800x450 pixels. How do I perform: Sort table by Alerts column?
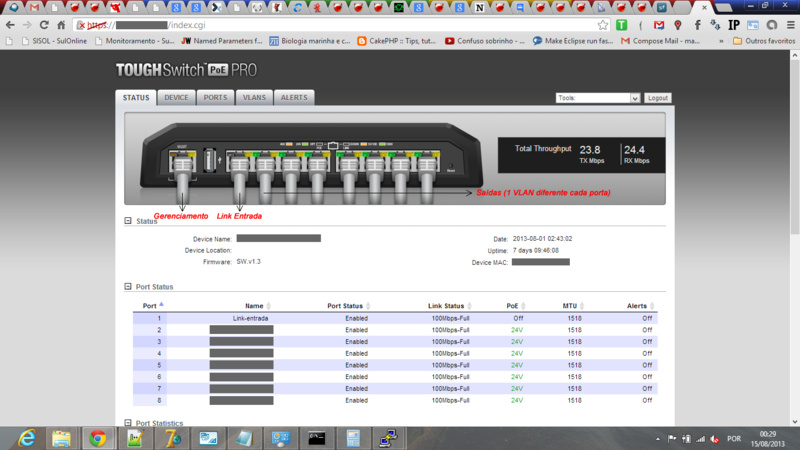pyautogui.click(x=640, y=306)
